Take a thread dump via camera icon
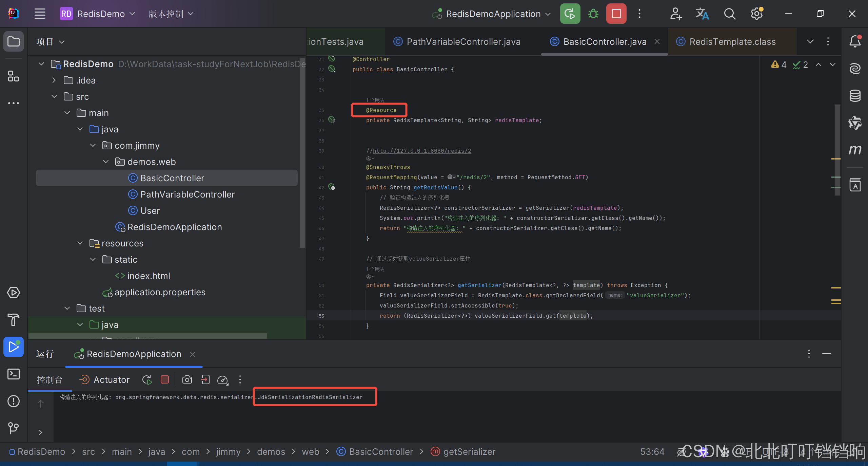Image resolution: width=868 pixels, height=466 pixels. click(x=187, y=379)
